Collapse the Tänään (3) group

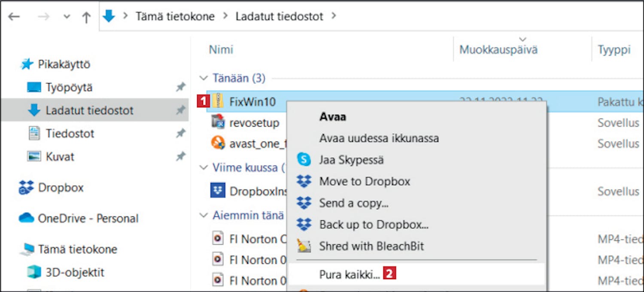(x=204, y=78)
